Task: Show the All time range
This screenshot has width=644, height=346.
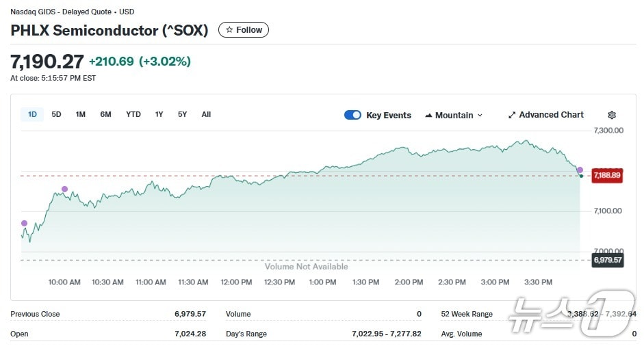Action: (206, 114)
